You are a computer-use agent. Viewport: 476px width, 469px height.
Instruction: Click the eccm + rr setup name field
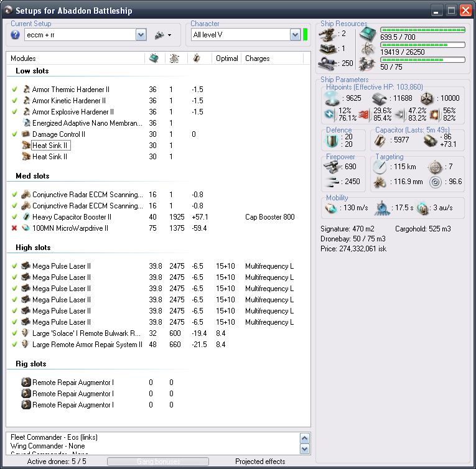click(x=80, y=35)
